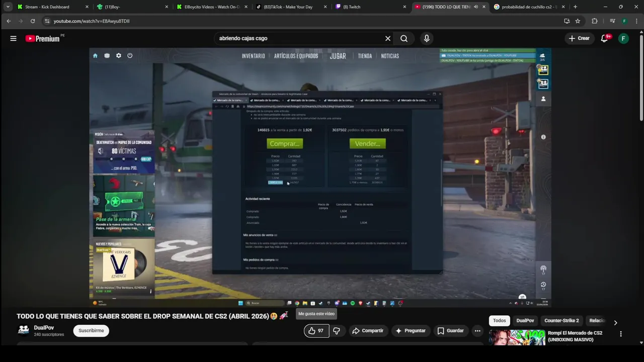
Task: Select the DualPov filter chip
Action: click(525, 321)
